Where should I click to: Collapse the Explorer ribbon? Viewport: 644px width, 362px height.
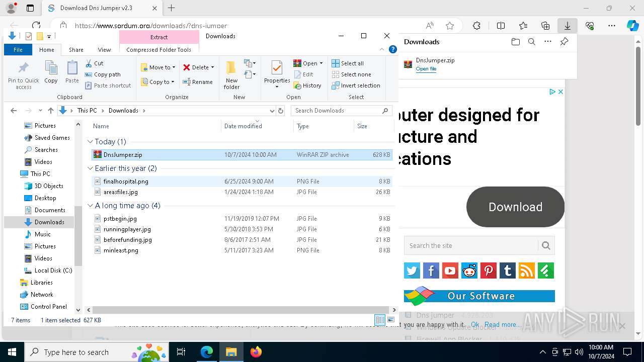382,49
